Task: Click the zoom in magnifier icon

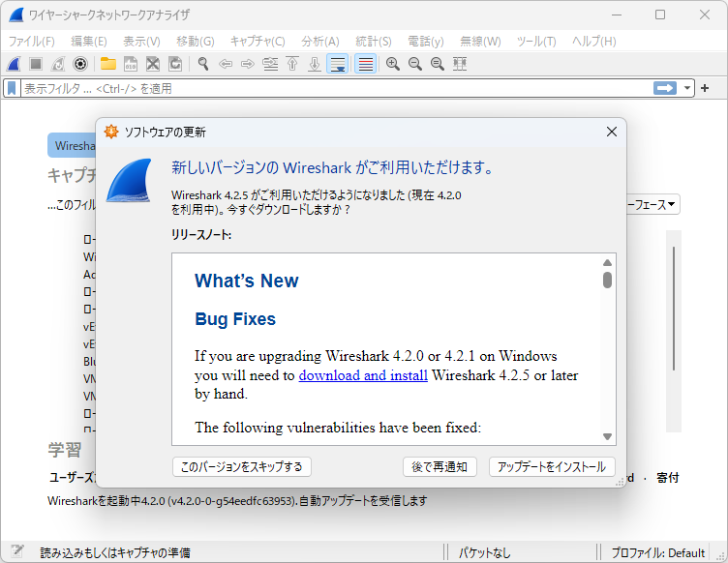Action: pyautogui.click(x=393, y=64)
